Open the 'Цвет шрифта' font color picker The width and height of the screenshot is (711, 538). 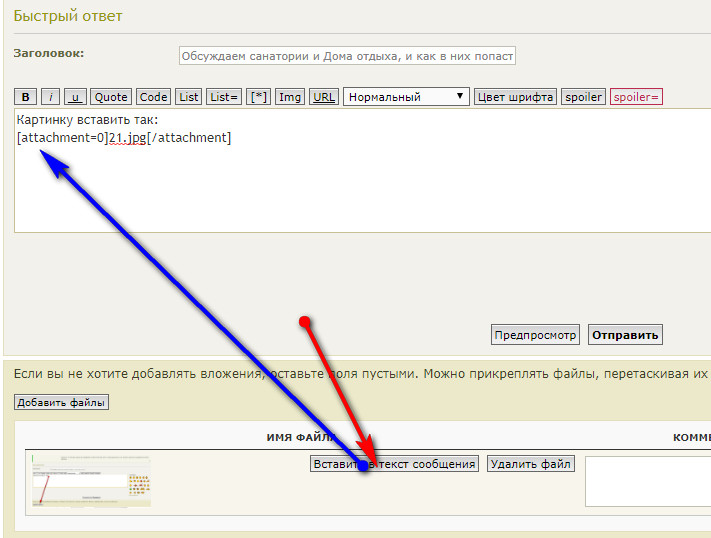pyautogui.click(x=515, y=97)
